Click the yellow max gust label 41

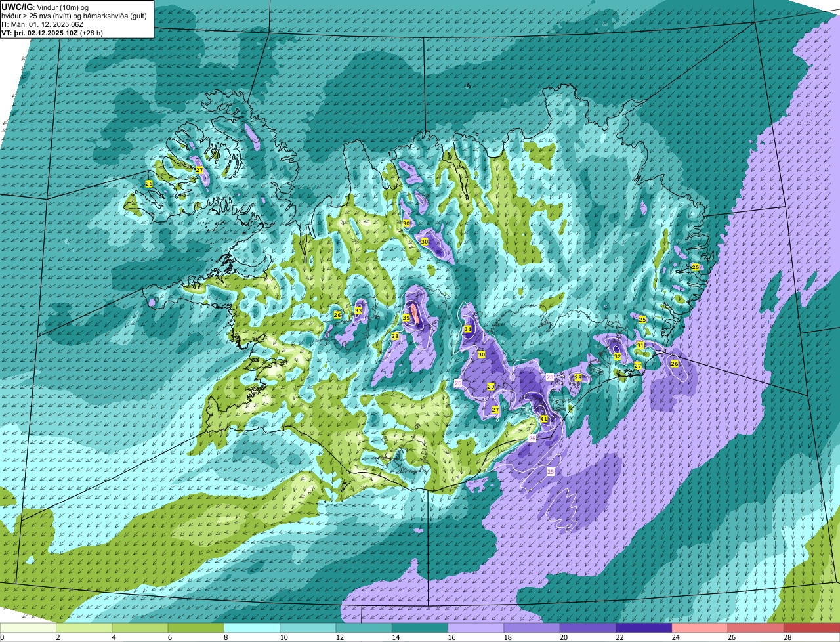(x=544, y=419)
